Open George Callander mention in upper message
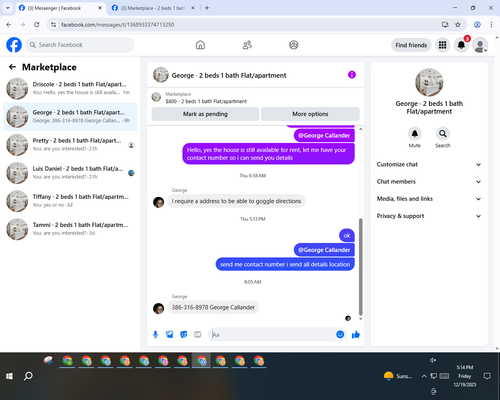 coord(324,135)
